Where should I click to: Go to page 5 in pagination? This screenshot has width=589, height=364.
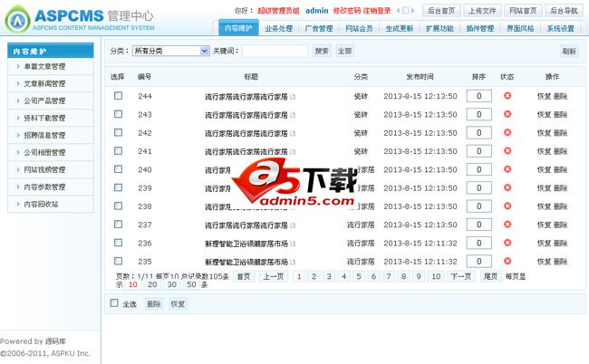tap(358, 276)
